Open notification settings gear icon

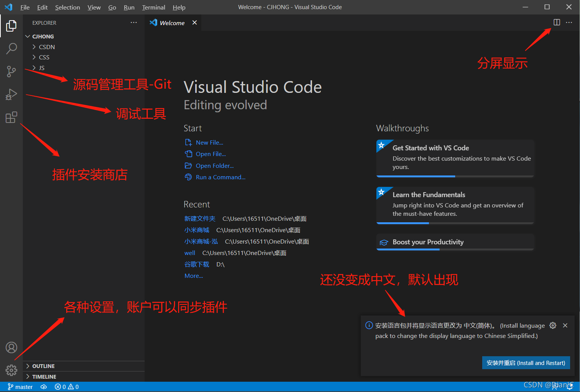click(553, 325)
